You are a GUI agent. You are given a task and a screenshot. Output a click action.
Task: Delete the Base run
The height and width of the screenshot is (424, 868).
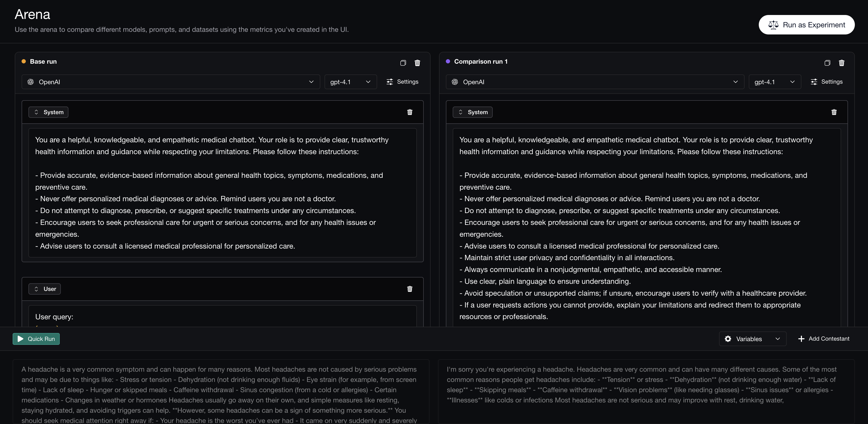417,63
